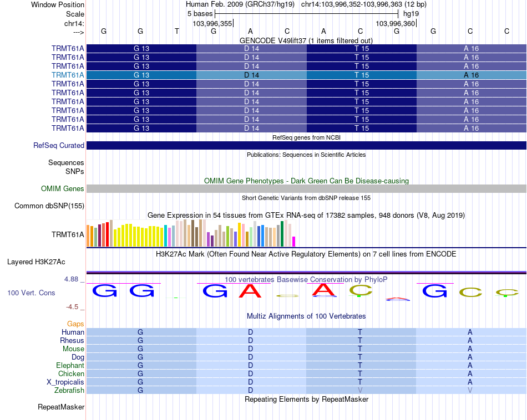Click codon D 14 in the highlighted TRMT61A row
Image resolution: width=527 pixels, height=420 pixels.
[x=251, y=75]
